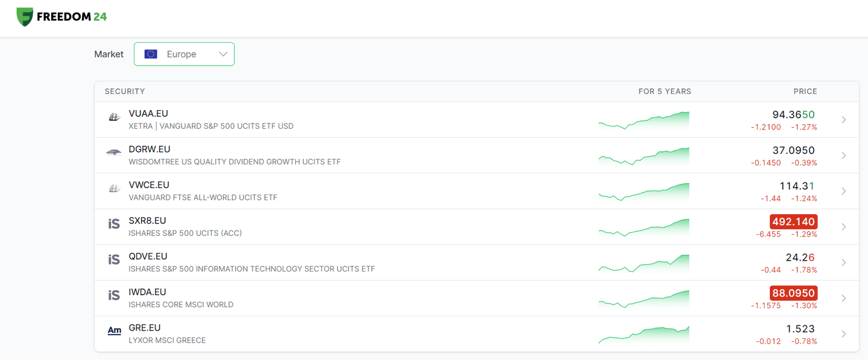The image size is (868, 360).
Task: Click the SXR8.EU 5-year sparkline chart
Action: tap(644, 227)
